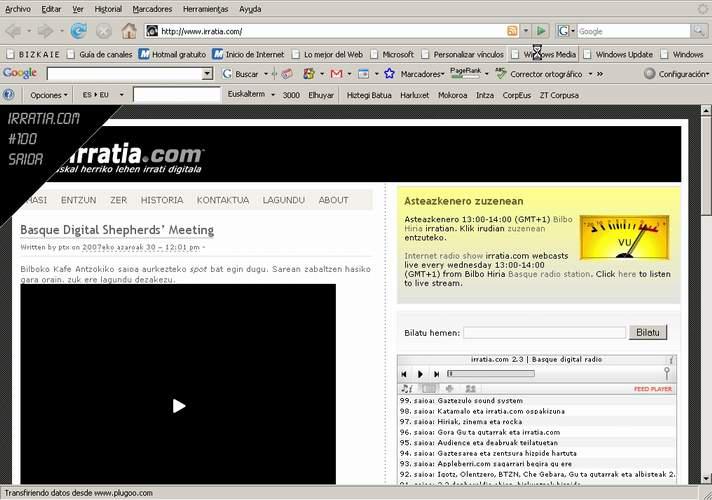Click the KONTAKTUA navigation tab
Screen dimensions: 712x500
point(222,200)
